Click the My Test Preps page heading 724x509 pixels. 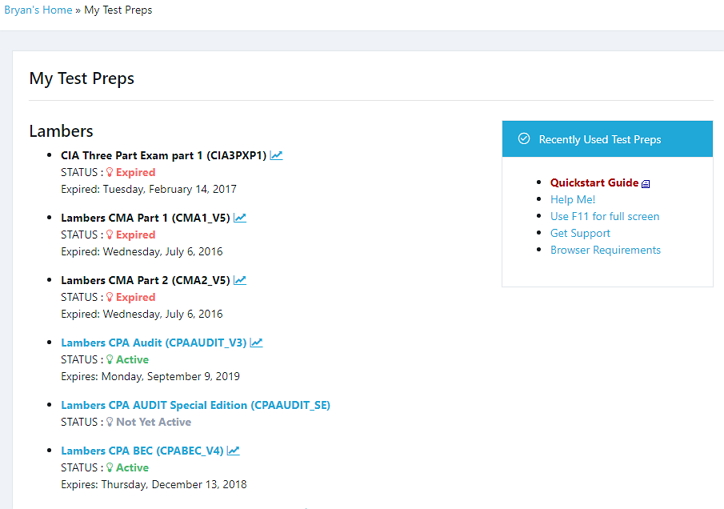[82, 79]
